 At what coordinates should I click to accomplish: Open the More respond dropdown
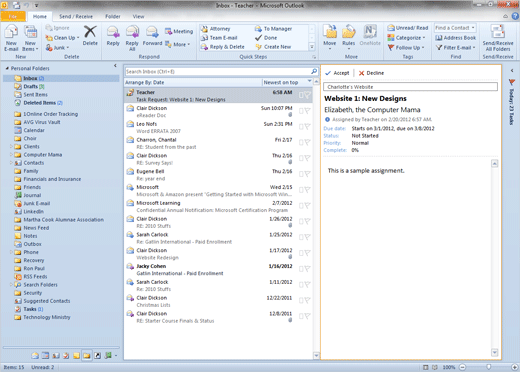coord(178,44)
